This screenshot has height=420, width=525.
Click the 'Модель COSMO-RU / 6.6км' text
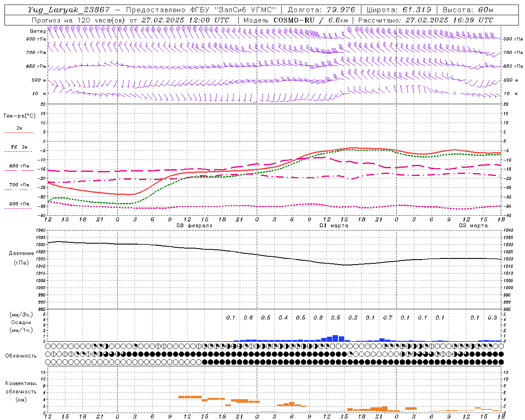pos(296,20)
